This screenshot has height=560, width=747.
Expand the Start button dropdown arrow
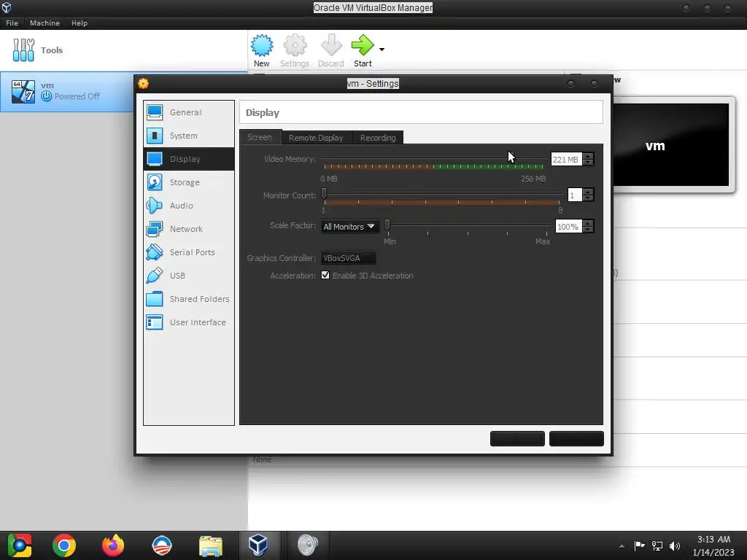coord(382,50)
